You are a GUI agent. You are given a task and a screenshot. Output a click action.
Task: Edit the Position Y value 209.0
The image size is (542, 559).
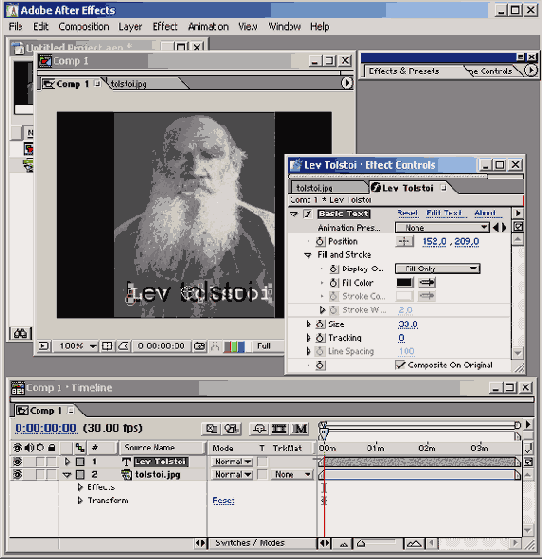click(466, 242)
